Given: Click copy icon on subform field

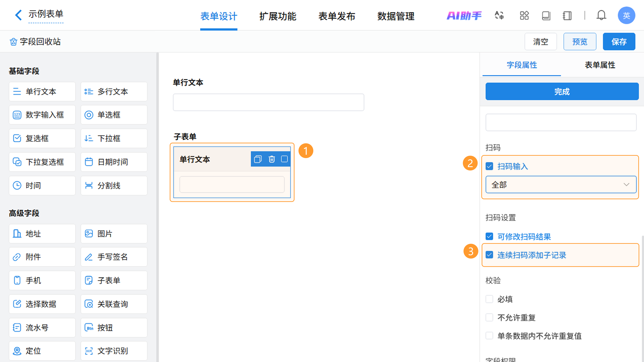Looking at the screenshot, I should (x=258, y=159).
